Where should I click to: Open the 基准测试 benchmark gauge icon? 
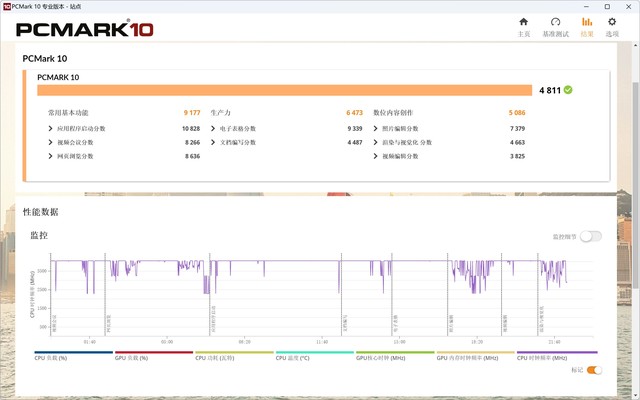[x=555, y=22]
